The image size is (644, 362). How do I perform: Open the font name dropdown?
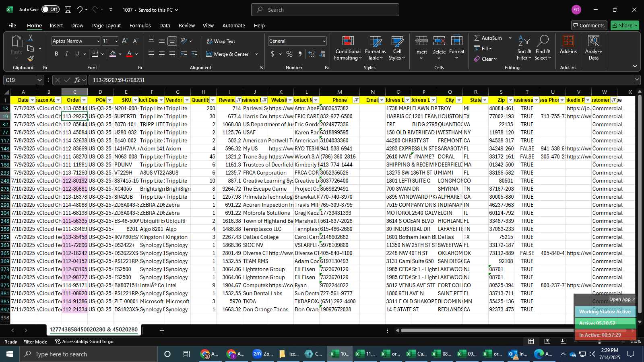click(98, 41)
